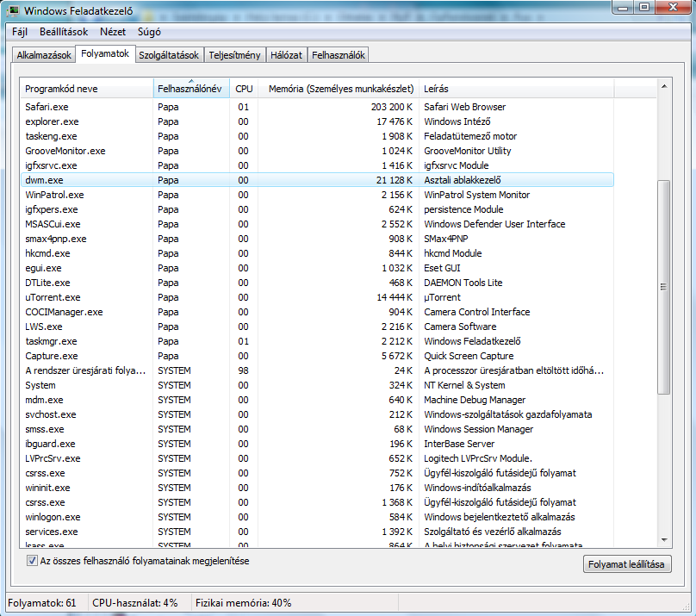Sort by Programkód neve column header

[86, 89]
